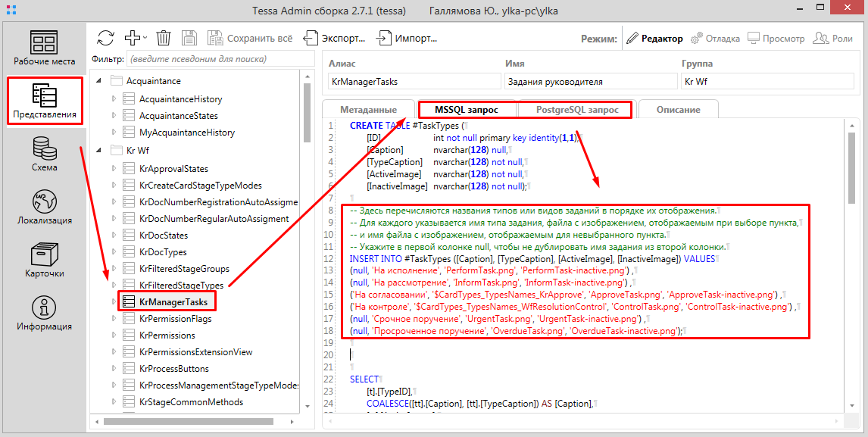The width and height of the screenshot is (868, 437).
Task: Open the Схема database section
Action: [x=44, y=155]
